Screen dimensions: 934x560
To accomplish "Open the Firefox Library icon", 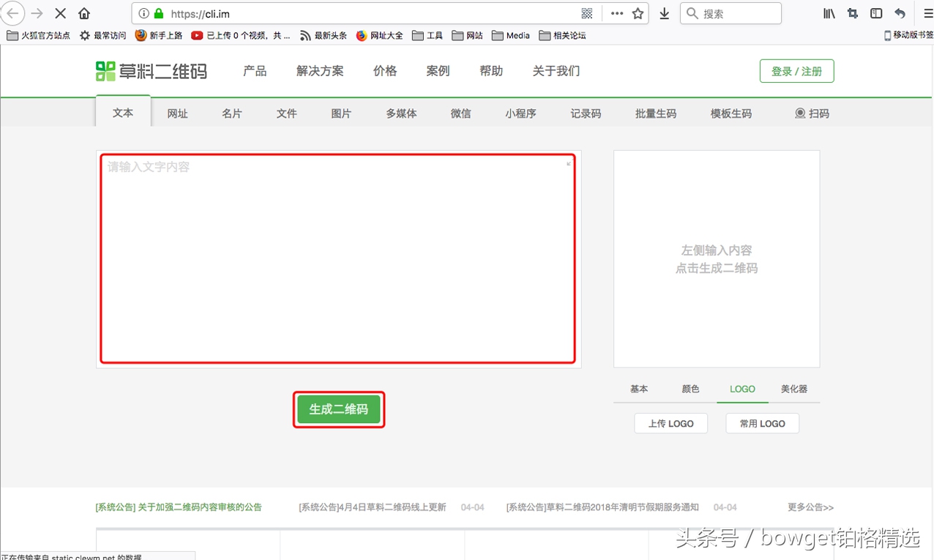I will point(828,13).
